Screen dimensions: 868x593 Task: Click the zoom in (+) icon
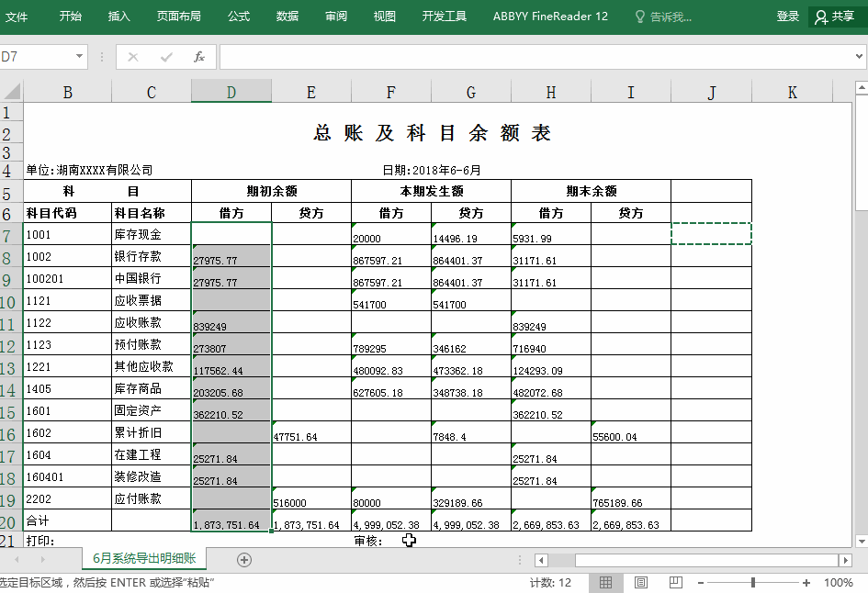pos(807,581)
